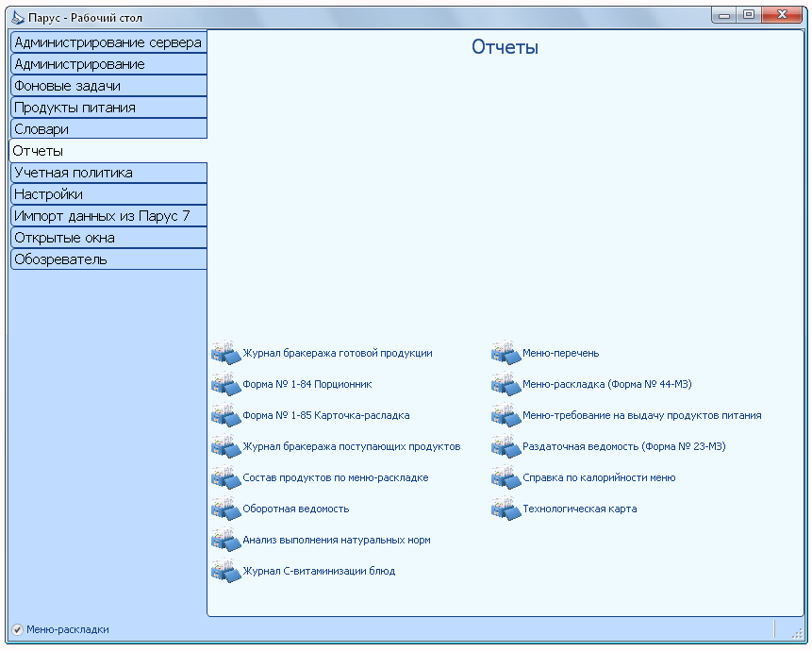Close the Парус - Рабочий стол window
Screen dimensions: 812x651
click(782, 15)
